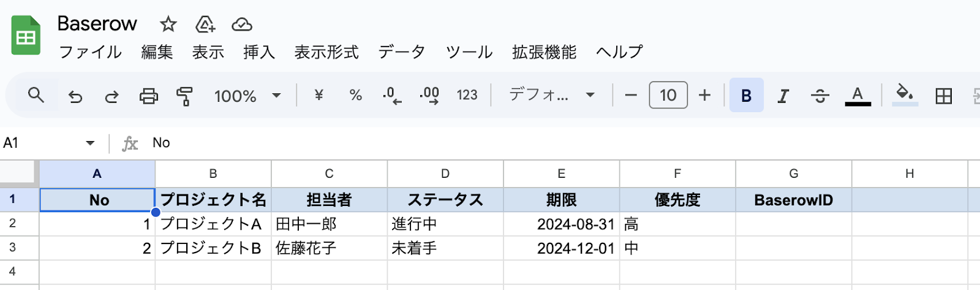Expand the font family dropdown

point(552,95)
